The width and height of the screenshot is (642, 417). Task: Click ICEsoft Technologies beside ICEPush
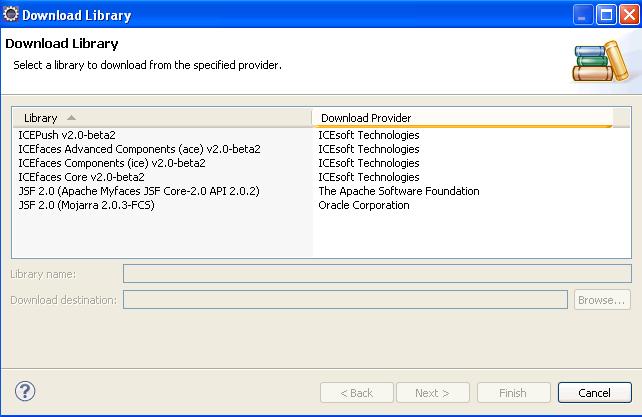click(369, 135)
